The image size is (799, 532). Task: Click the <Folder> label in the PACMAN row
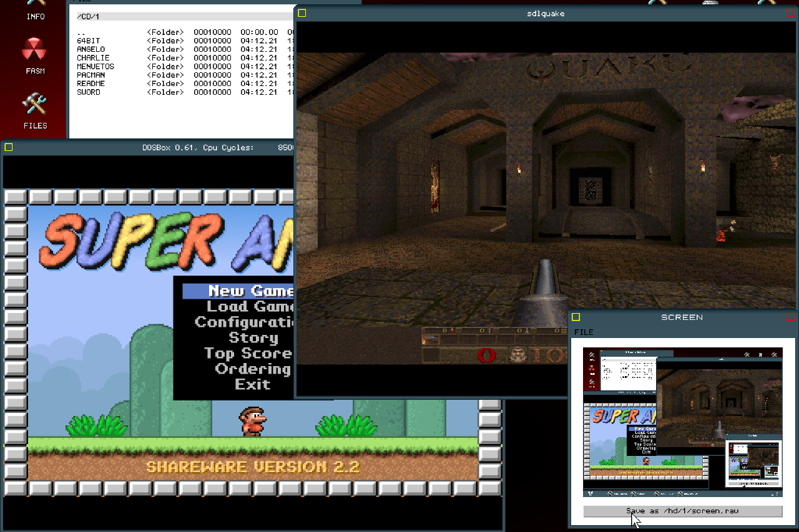coord(165,75)
